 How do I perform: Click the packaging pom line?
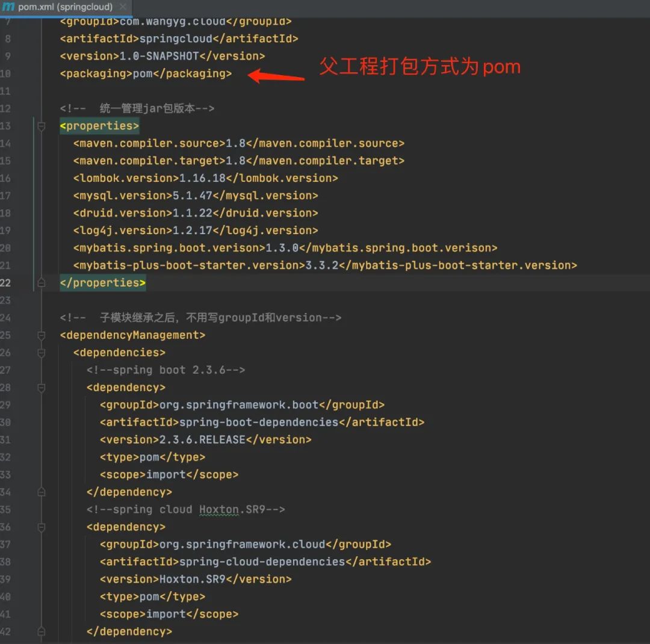coord(146,74)
